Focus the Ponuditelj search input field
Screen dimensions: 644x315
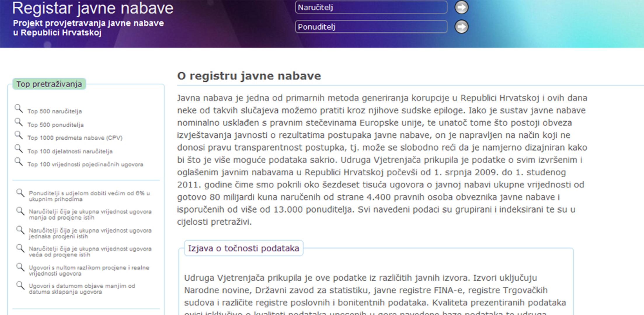coord(371,27)
